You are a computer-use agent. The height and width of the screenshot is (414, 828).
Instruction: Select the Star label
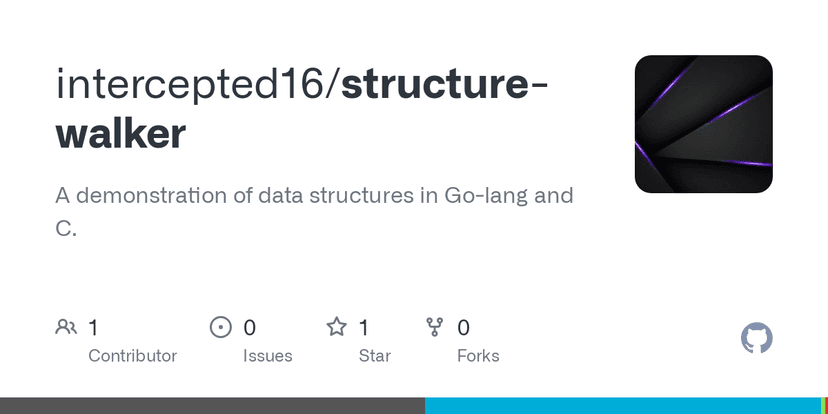tap(374, 355)
